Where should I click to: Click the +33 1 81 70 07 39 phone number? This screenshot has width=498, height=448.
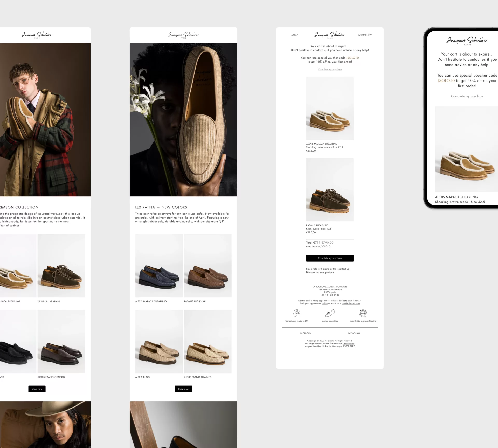click(330, 295)
